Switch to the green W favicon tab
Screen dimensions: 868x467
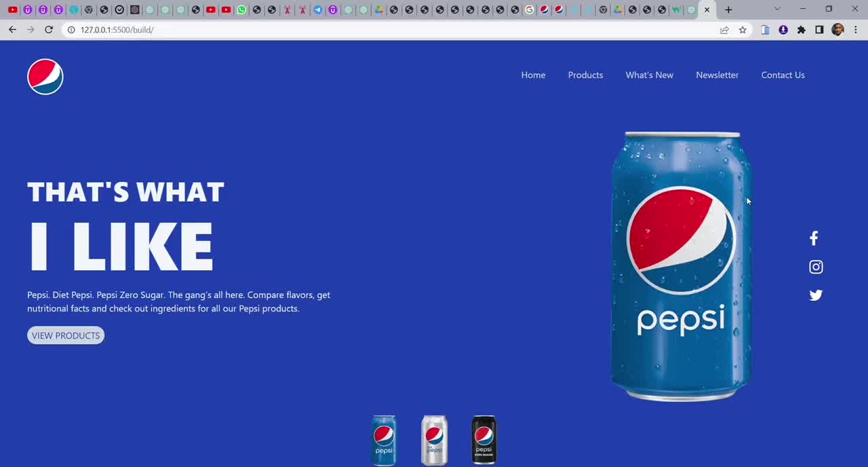[x=676, y=10]
